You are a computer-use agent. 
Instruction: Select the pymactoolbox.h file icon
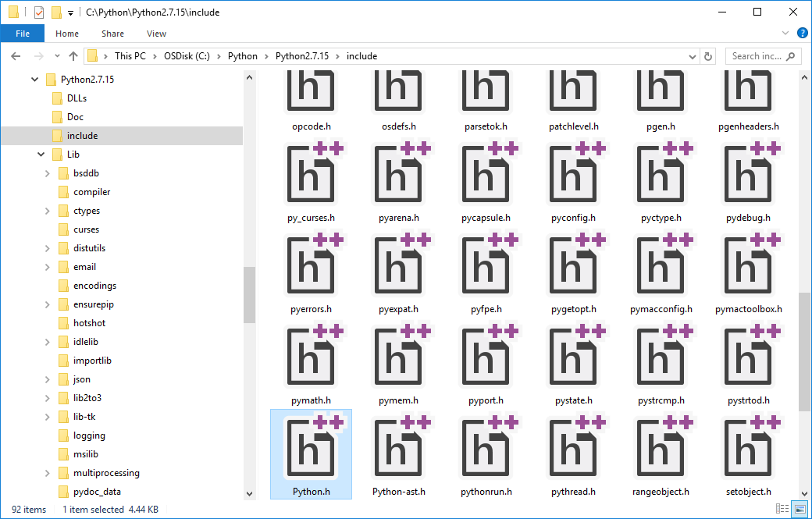tap(748, 265)
